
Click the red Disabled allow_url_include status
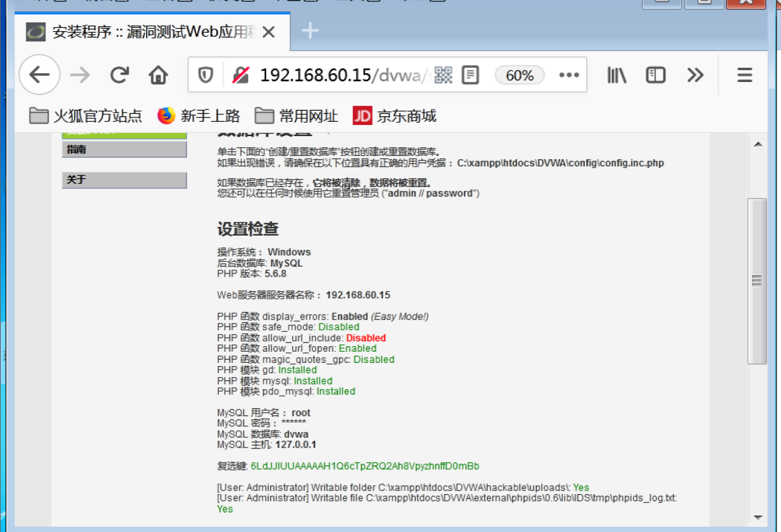coord(366,338)
